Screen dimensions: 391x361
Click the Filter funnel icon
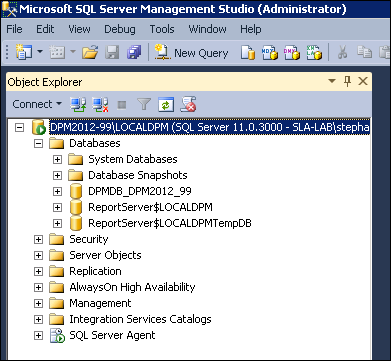144,104
